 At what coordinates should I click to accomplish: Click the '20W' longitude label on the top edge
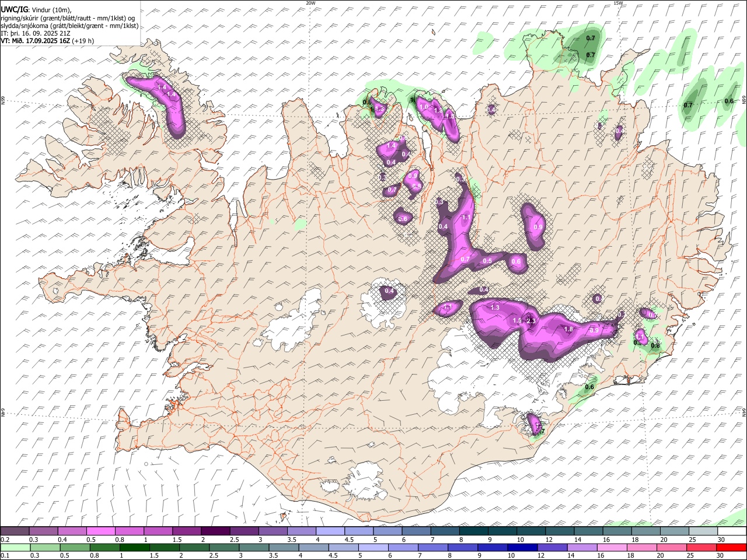(311, 3)
